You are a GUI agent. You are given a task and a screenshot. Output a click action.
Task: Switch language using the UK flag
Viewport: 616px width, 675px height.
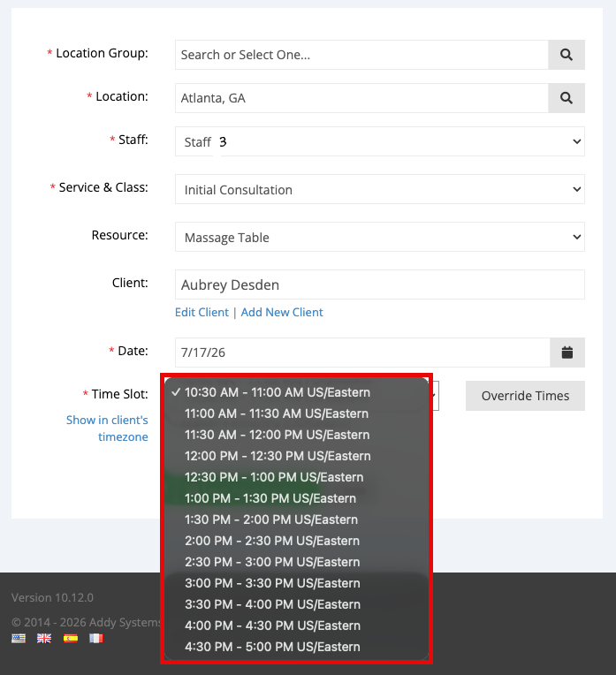[x=44, y=638]
